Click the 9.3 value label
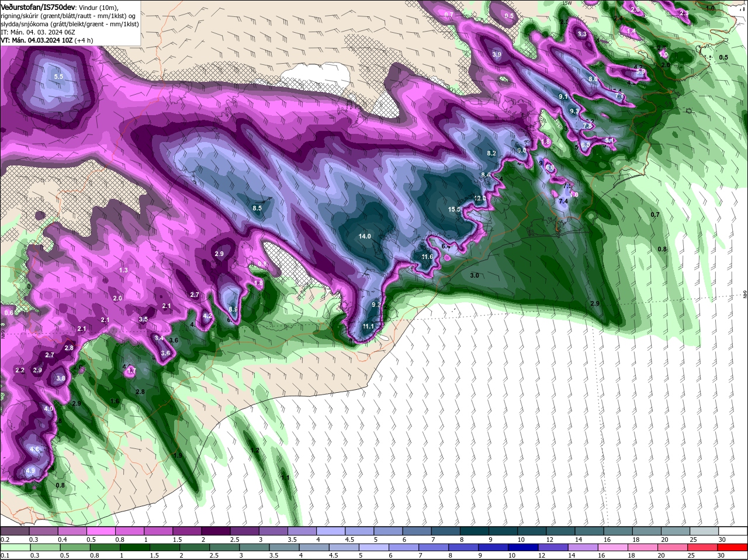The image size is (748, 560). [574, 111]
